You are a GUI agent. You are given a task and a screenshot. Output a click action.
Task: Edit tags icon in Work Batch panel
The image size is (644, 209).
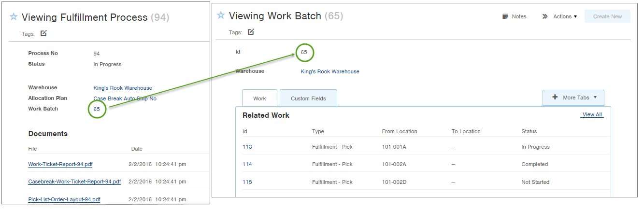251,32
